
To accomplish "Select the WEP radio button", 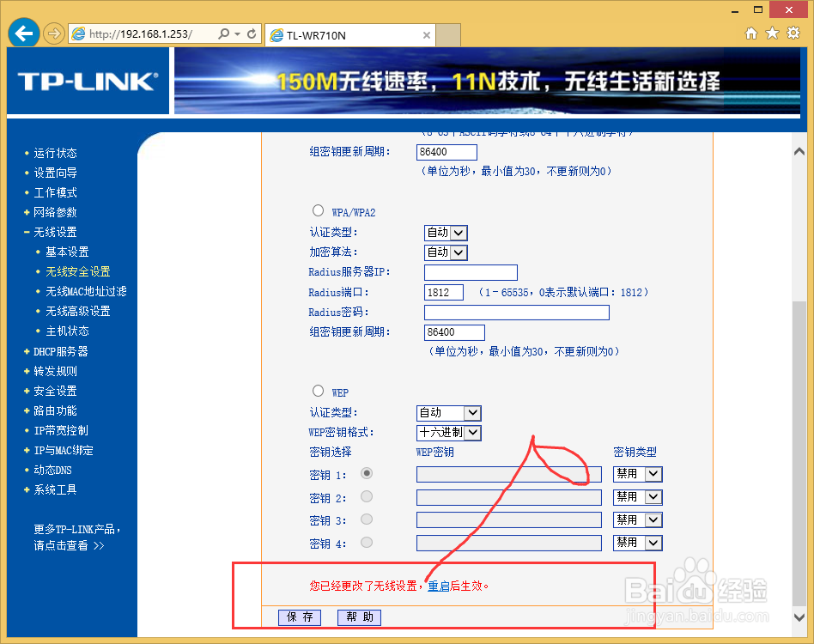I will tap(319, 390).
